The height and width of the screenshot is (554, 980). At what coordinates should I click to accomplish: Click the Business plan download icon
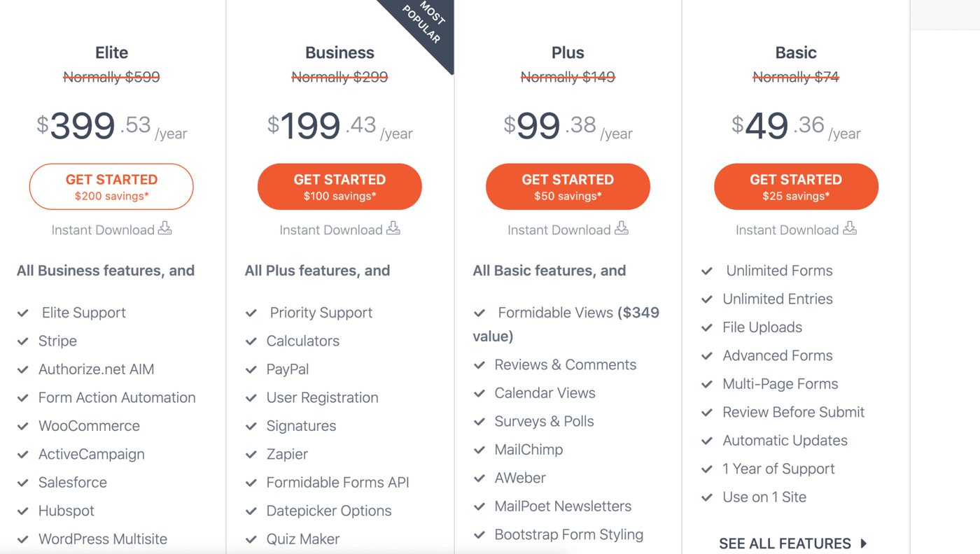(393, 229)
